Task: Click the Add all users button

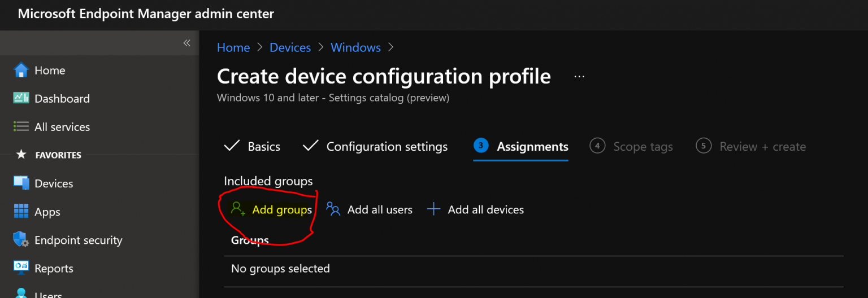Action: 369,209
